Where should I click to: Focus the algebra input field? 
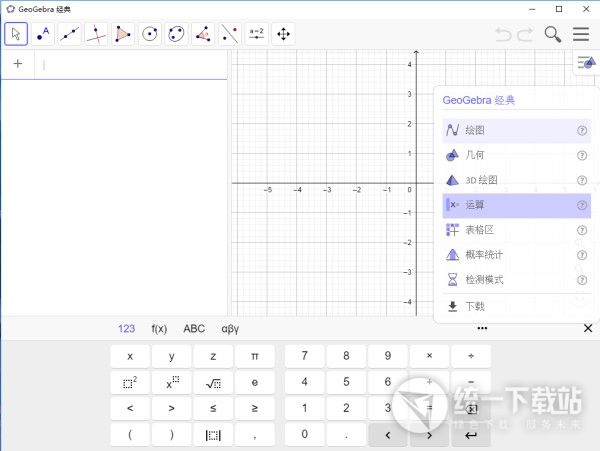click(x=131, y=65)
